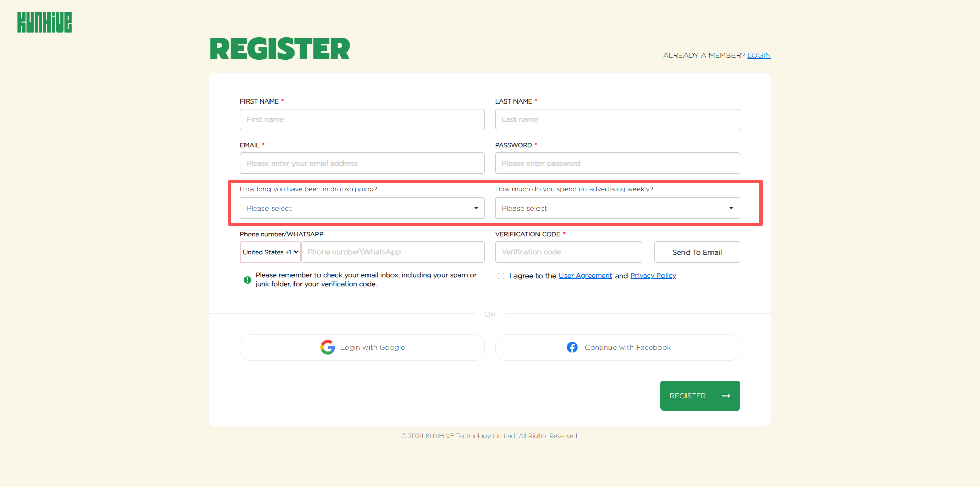Open the Privacy Policy link
This screenshot has width=980, height=487.
tap(653, 276)
